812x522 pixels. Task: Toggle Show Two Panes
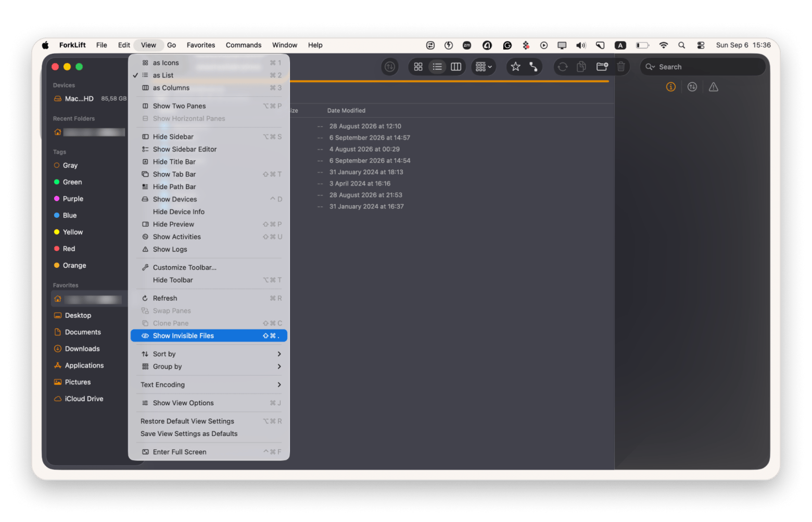point(209,106)
